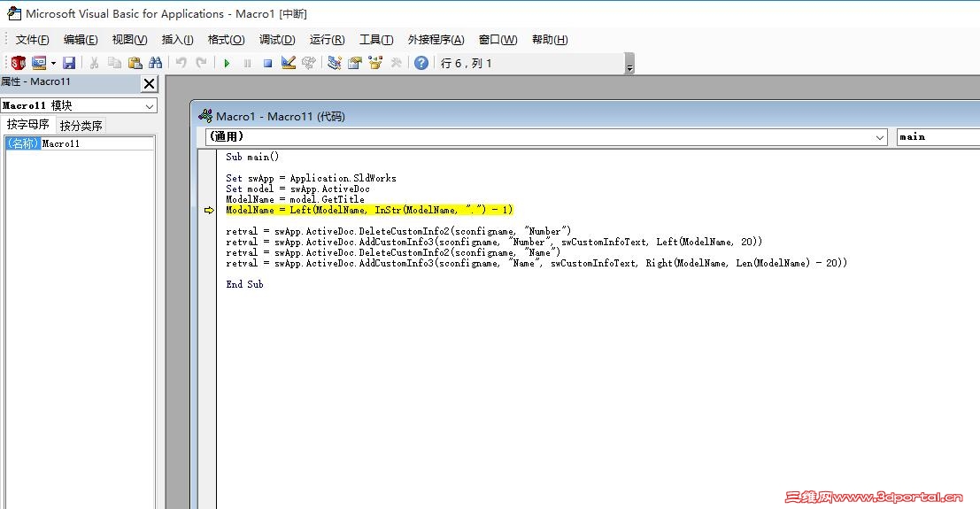The height and width of the screenshot is (509, 980).
Task: Open the 视图(V) menu
Action: (x=129, y=40)
